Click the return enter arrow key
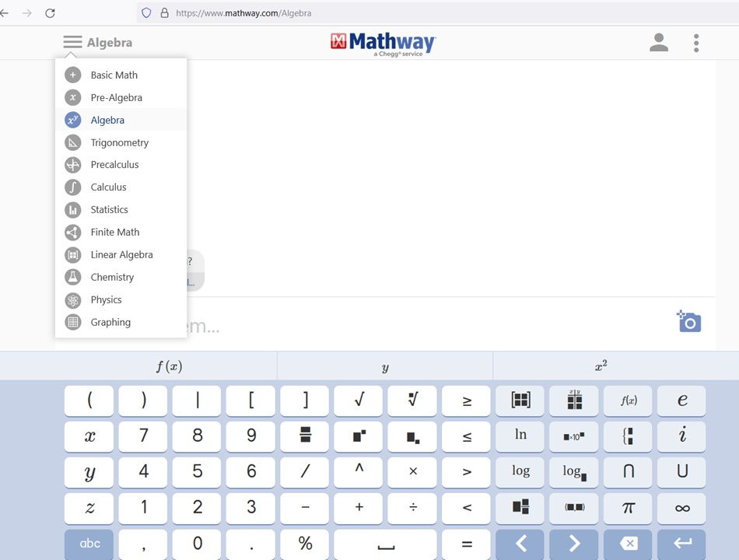This screenshot has height=560, width=739. (x=681, y=544)
